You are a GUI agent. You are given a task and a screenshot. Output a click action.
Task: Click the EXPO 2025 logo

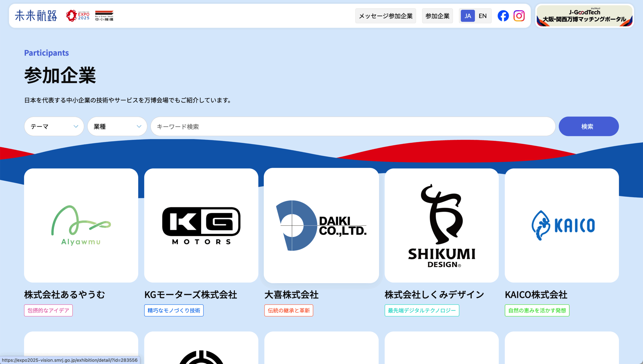click(x=78, y=16)
